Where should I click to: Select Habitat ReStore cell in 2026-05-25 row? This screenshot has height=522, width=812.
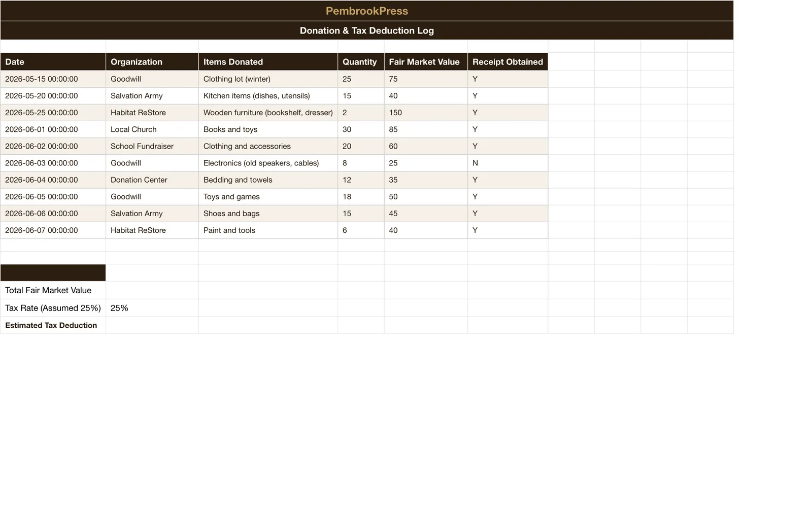(x=152, y=113)
